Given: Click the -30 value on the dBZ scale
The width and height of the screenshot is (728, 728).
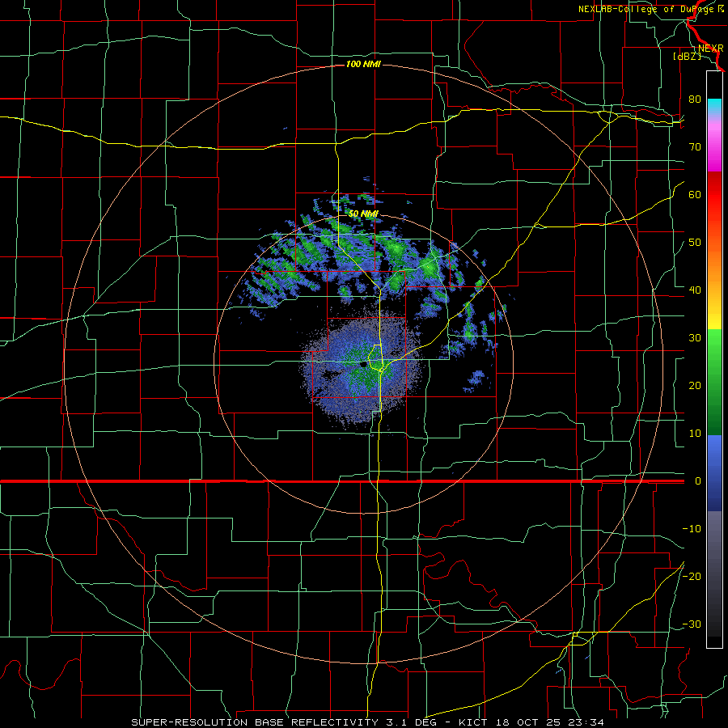Looking at the screenshot, I should (x=692, y=624).
